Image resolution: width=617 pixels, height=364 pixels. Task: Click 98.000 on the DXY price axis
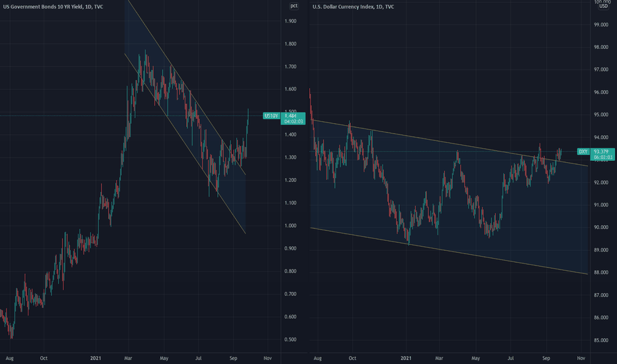(x=601, y=47)
